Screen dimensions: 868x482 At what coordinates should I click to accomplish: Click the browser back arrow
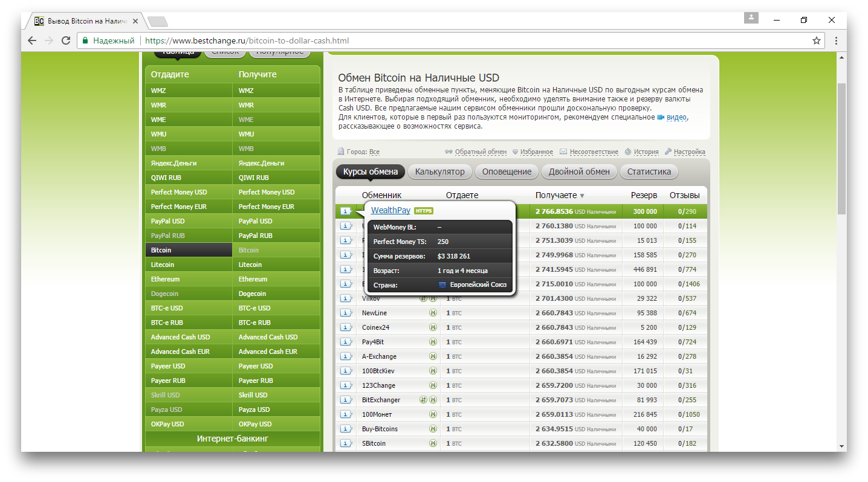point(32,40)
